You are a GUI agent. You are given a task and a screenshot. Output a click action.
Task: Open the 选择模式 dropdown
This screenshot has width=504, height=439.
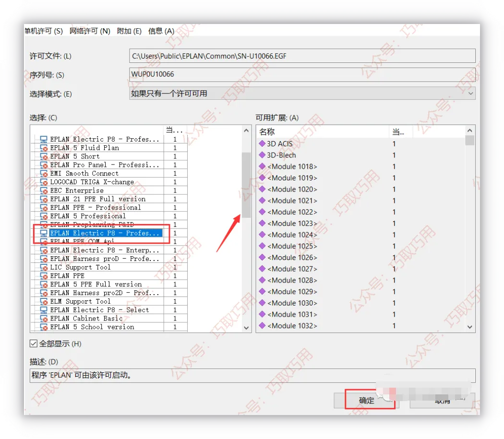(302, 94)
